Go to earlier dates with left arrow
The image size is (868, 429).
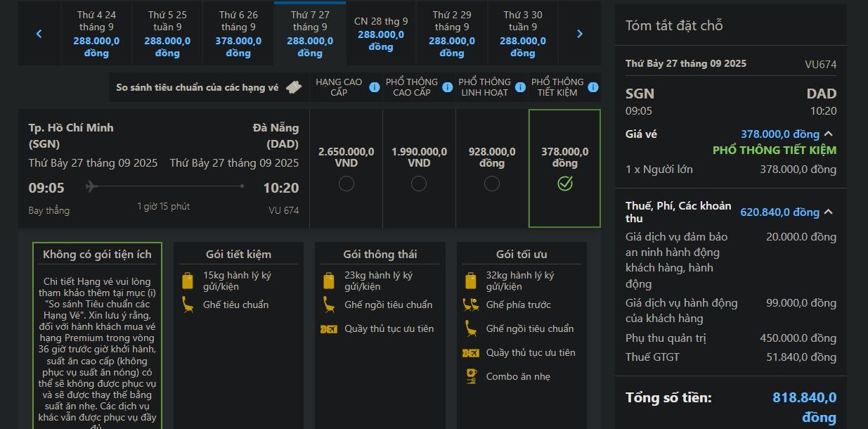pos(39,34)
